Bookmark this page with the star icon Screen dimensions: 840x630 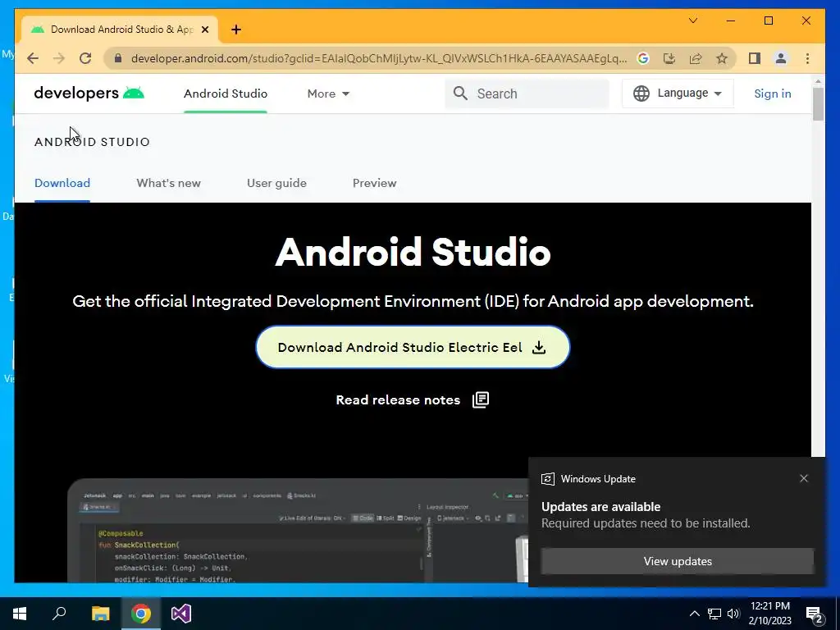[722, 58]
